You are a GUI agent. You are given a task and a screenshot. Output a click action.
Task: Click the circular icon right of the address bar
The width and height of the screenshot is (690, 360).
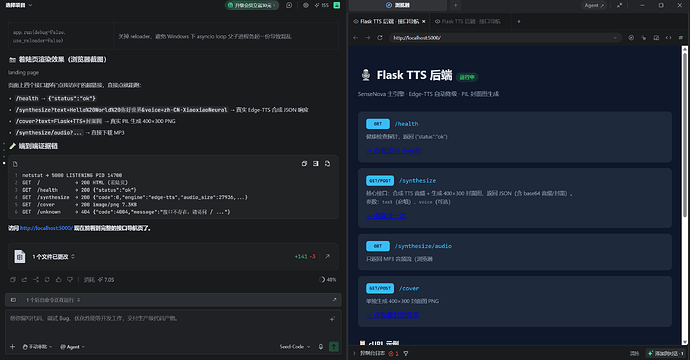[631, 38]
